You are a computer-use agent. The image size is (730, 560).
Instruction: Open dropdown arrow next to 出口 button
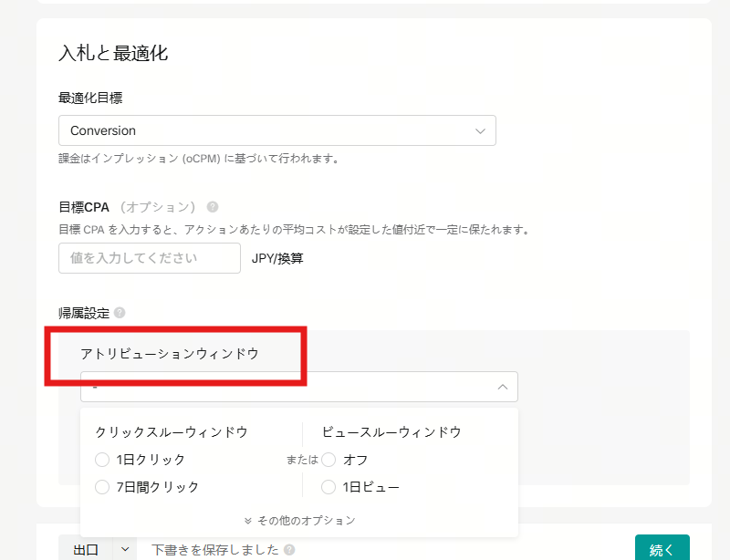pos(125,550)
